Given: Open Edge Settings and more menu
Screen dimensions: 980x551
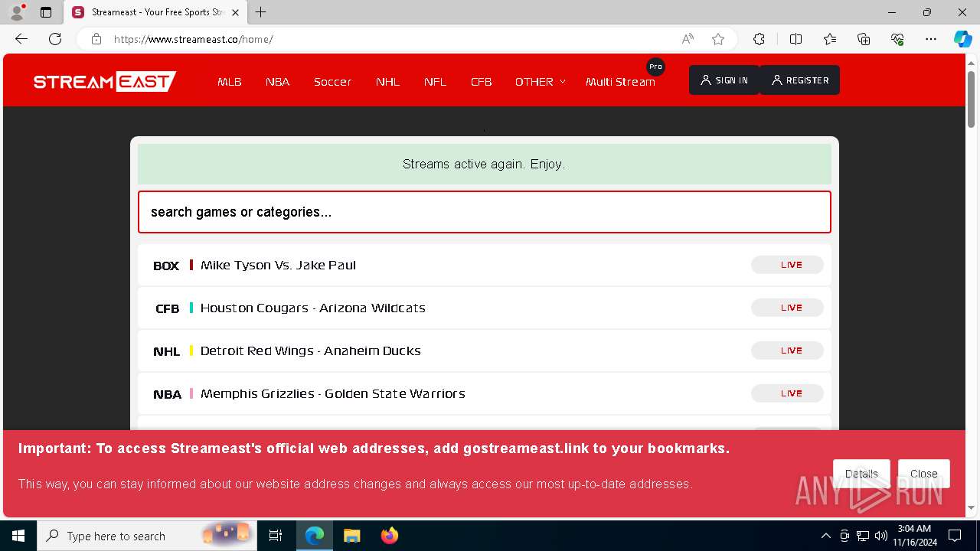Looking at the screenshot, I should click(931, 39).
